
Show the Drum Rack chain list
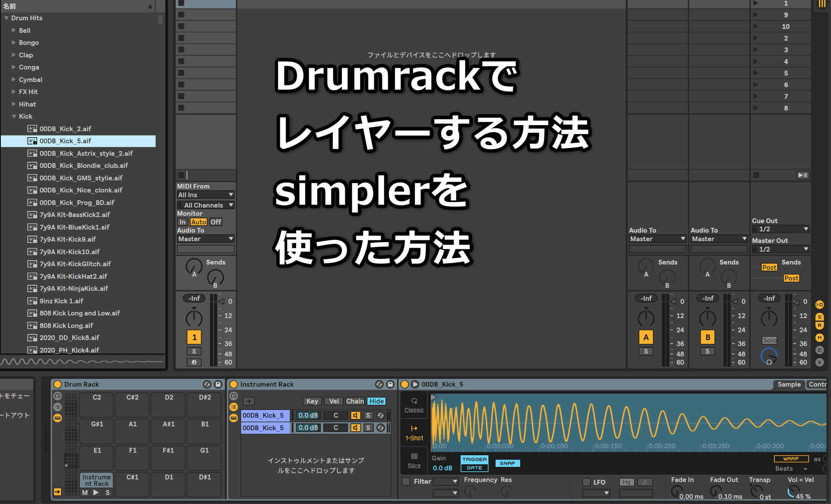pos(57,407)
